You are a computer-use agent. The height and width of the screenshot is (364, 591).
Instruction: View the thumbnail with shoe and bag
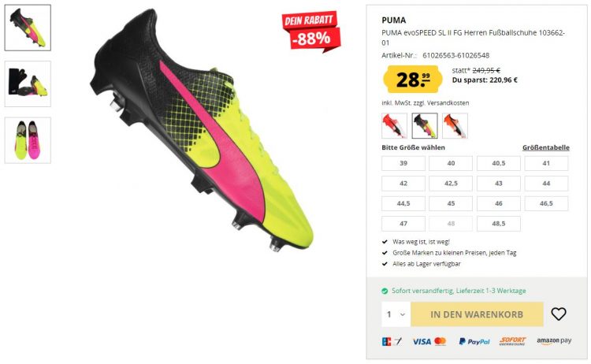pyautogui.click(x=28, y=84)
